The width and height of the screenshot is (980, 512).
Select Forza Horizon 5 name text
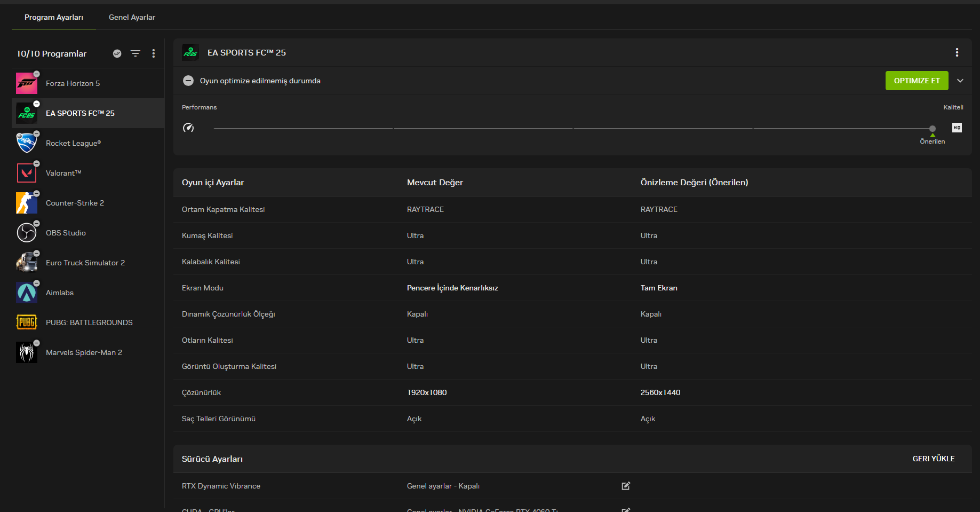(x=73, y=83)
